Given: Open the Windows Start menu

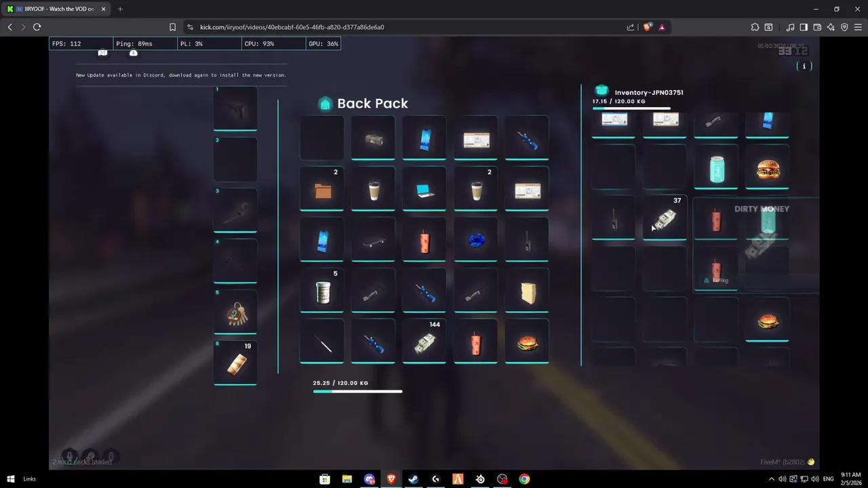Looking at the screenshot, I should click(10, 479).
